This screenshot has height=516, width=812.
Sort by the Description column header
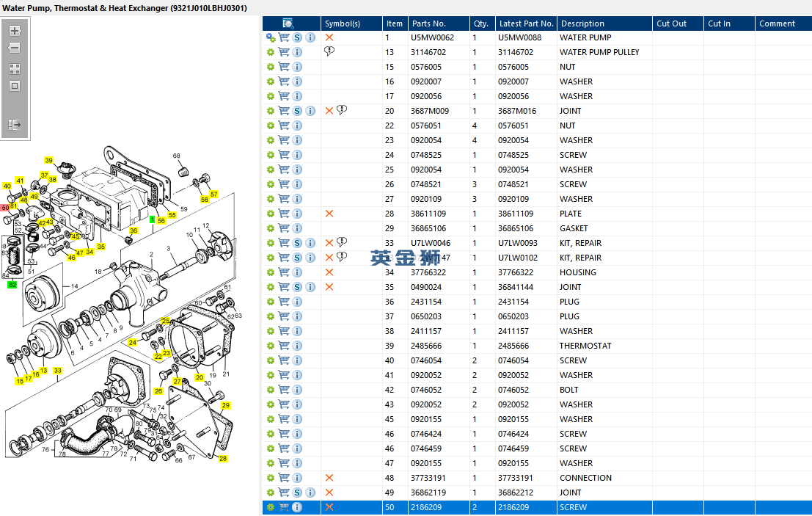pyautogui.click(x=582, y=23)
